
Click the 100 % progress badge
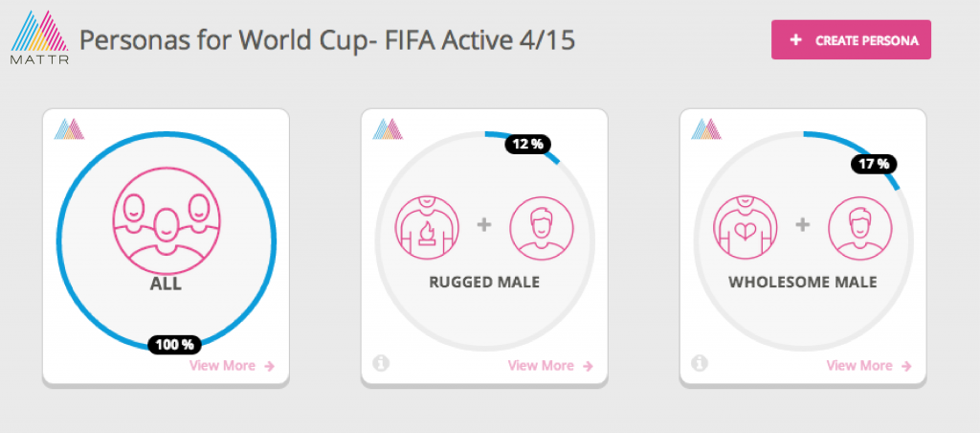175,344
